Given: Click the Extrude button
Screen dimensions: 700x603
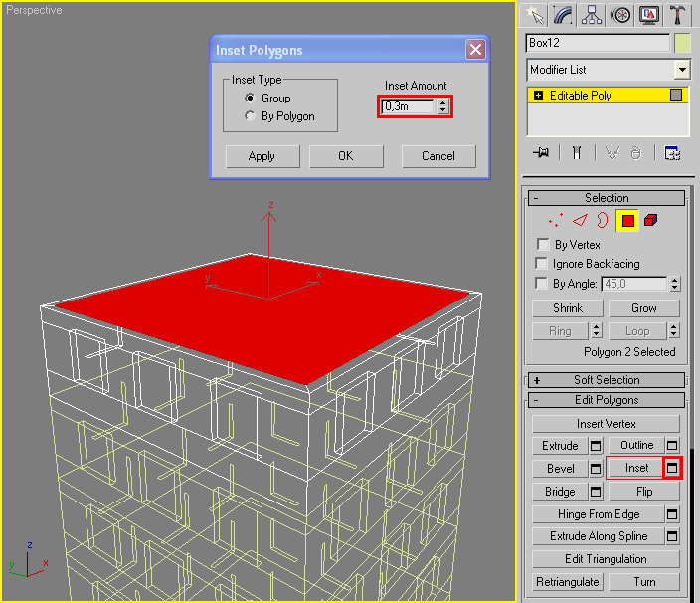Looking at the screenshot, I should 560,446.
